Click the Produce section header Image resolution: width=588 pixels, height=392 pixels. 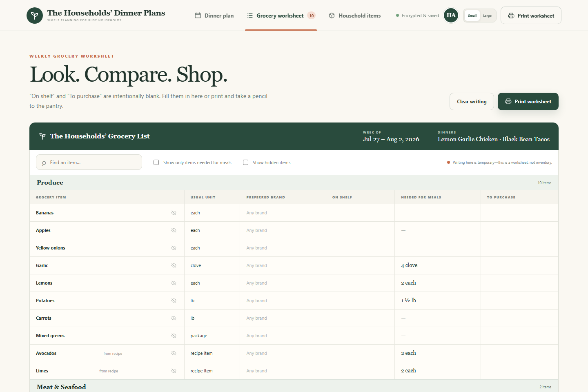(294, 183)
